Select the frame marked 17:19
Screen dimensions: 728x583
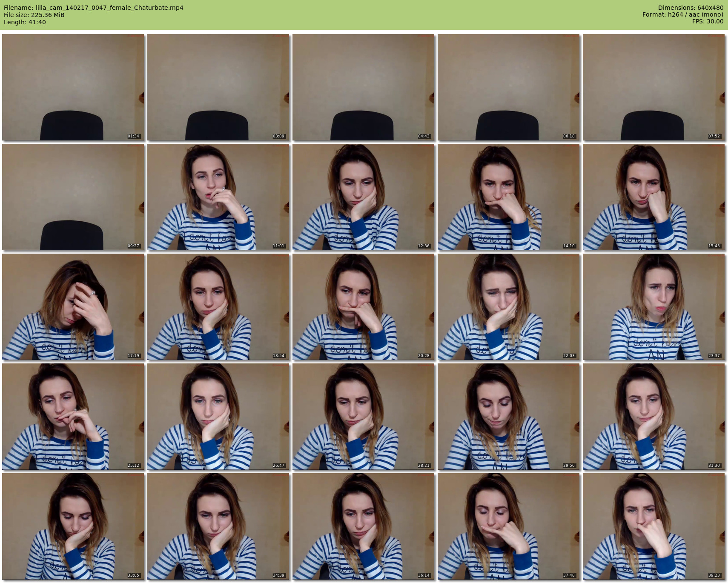pos(73,307)
